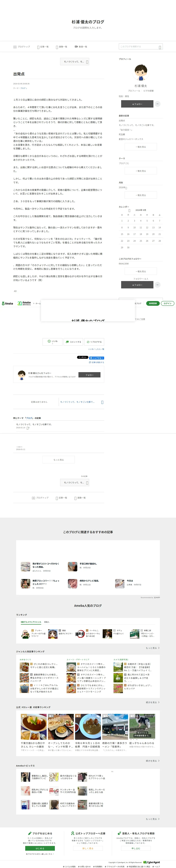Click the lower sidebar フォロー button
The image size is (176, 868).
point(137,285)
